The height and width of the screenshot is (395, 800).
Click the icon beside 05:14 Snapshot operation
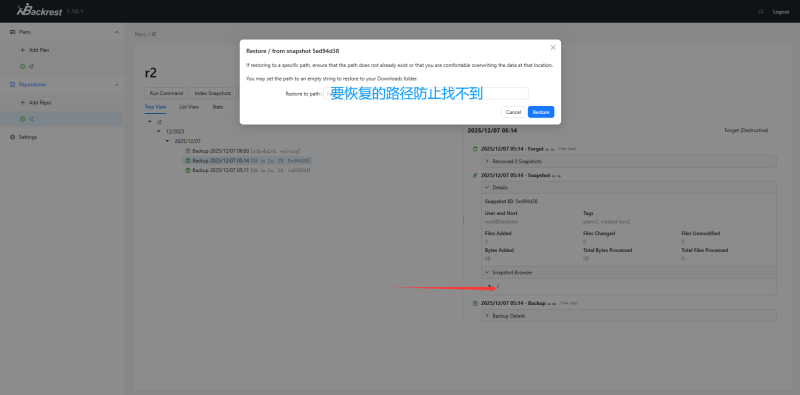476,175
